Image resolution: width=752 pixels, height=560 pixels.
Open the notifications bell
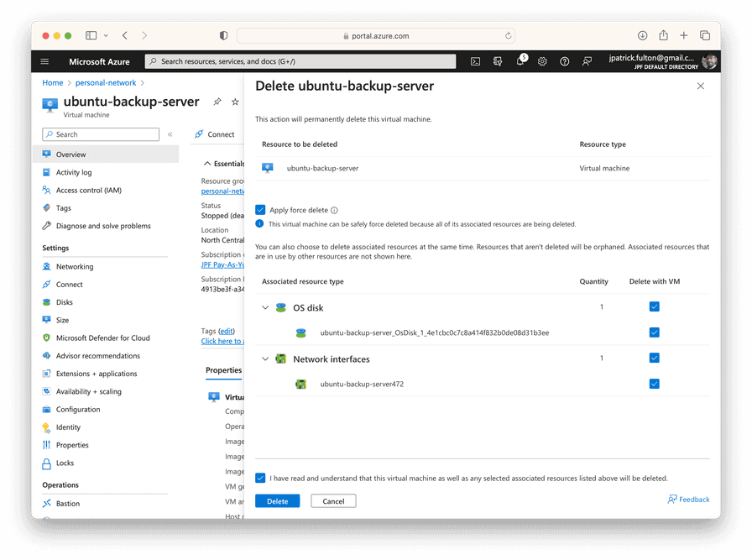[x=520, y=61]
